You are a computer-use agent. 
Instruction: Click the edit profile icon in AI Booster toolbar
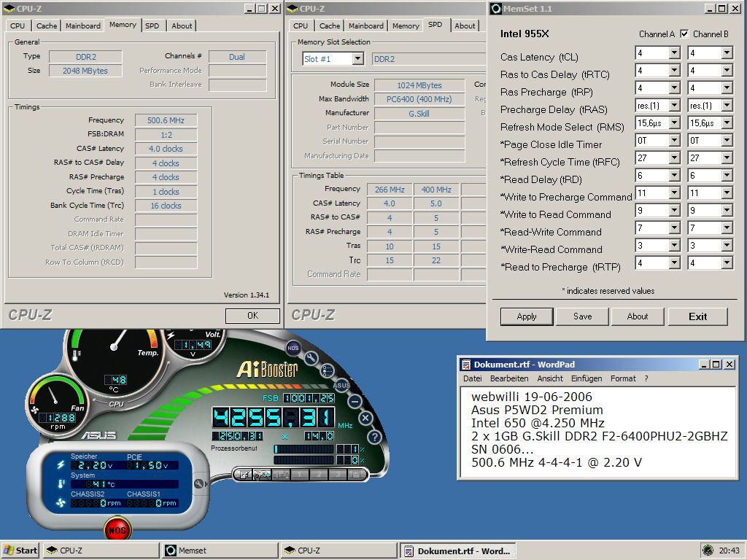coord(244,474)
